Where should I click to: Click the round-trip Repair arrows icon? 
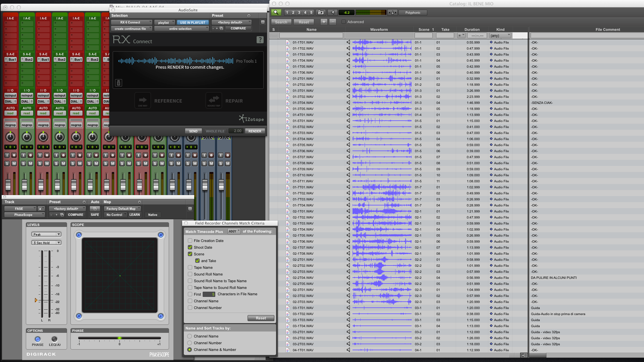click(x=214, y=100)
